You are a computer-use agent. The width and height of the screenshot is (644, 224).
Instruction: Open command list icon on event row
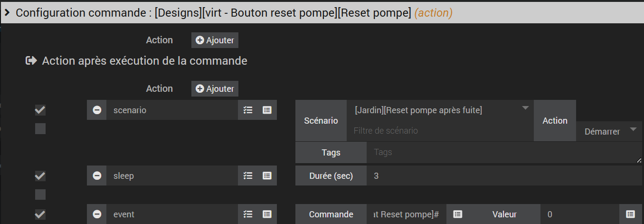coord(267,214)
